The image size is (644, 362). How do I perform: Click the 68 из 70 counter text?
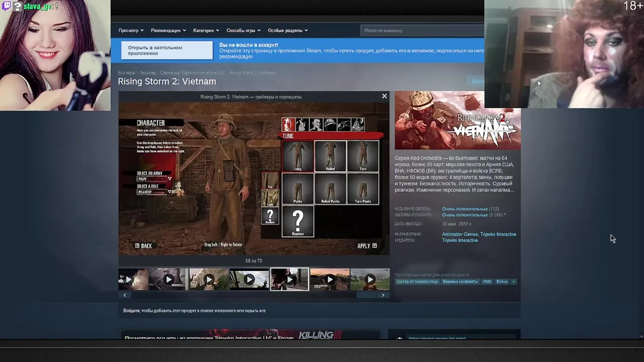(254, 261)
